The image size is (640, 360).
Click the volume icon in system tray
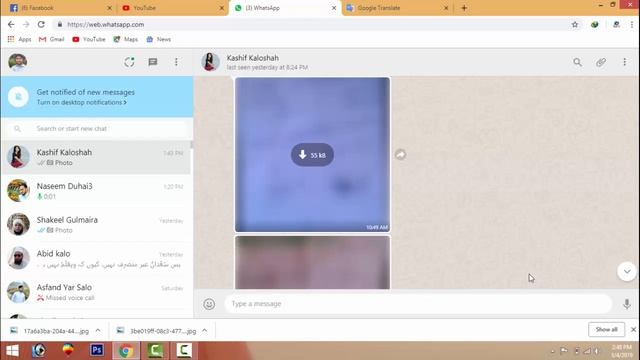point(597,351)
